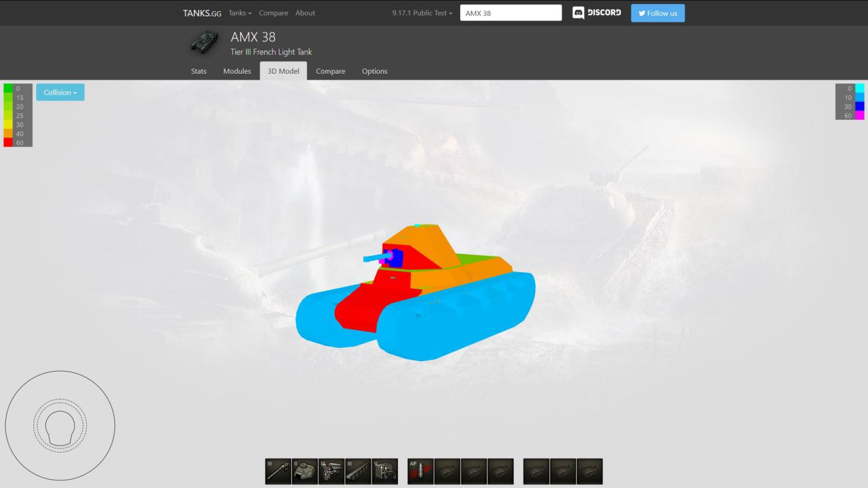Open the About link in navbar
Screen dimensions: 868x488
(x=305, y=13)
